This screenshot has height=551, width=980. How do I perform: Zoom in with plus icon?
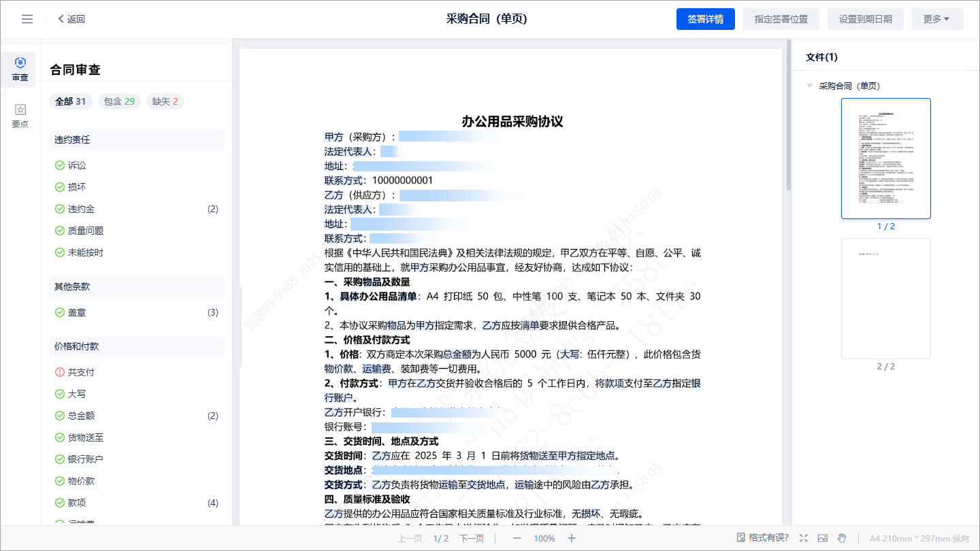572,538
